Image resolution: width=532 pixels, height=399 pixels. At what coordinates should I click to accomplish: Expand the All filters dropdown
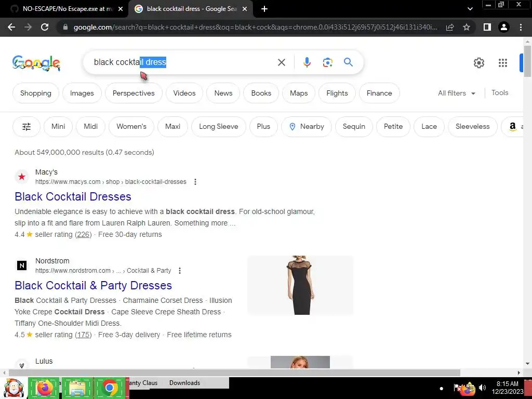457,93
